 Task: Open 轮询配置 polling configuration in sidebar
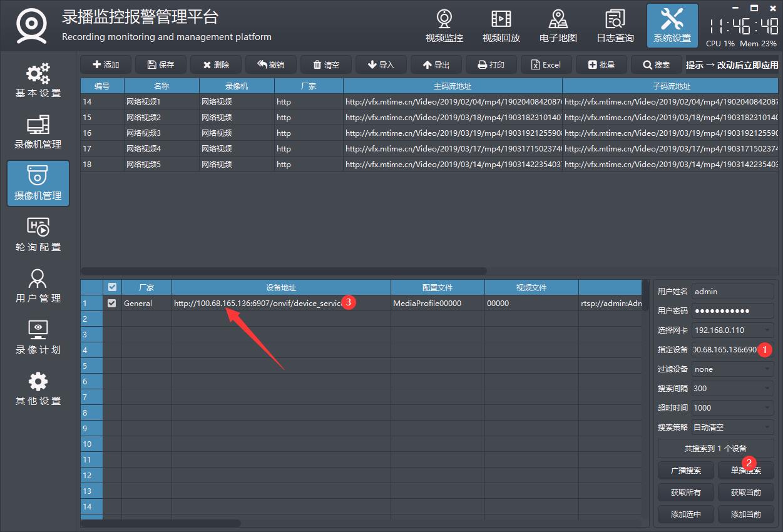(x=38, y=235)
